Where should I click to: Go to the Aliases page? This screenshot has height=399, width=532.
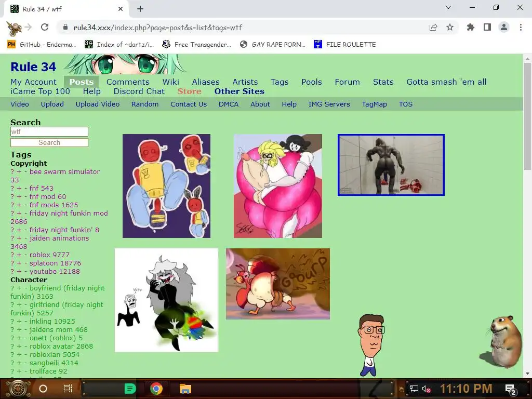(x=206, y=82)
